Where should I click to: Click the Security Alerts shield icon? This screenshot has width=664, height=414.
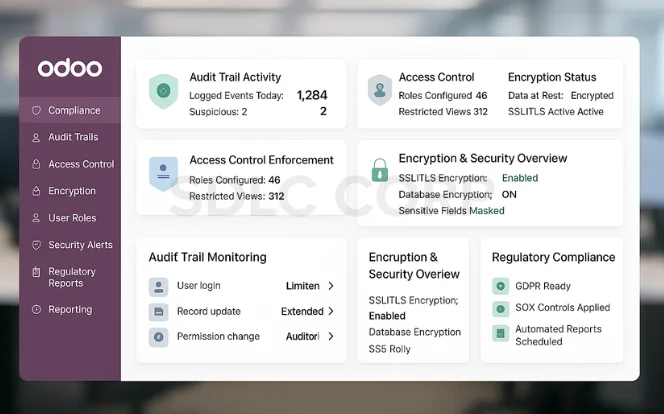click(x=36, y=245)
